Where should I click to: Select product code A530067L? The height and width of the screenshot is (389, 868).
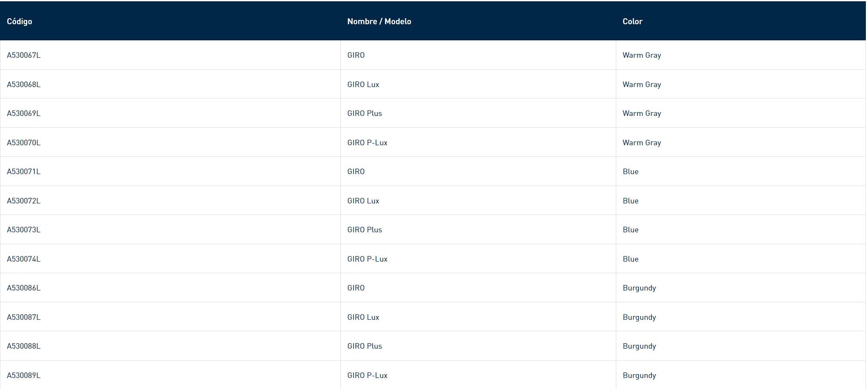[24, 55]
